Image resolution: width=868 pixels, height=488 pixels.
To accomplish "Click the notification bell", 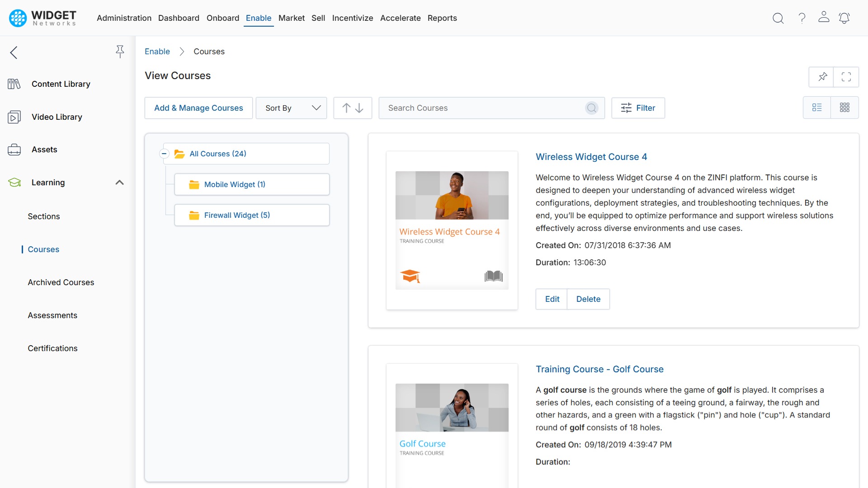I will click(844, 18).
